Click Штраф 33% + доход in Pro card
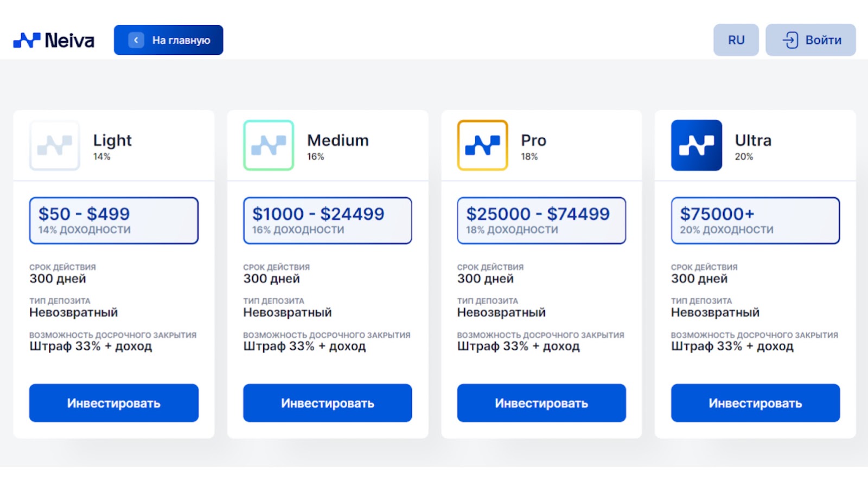Viewport: 868px width, 488px height. [x=518, y=346]
